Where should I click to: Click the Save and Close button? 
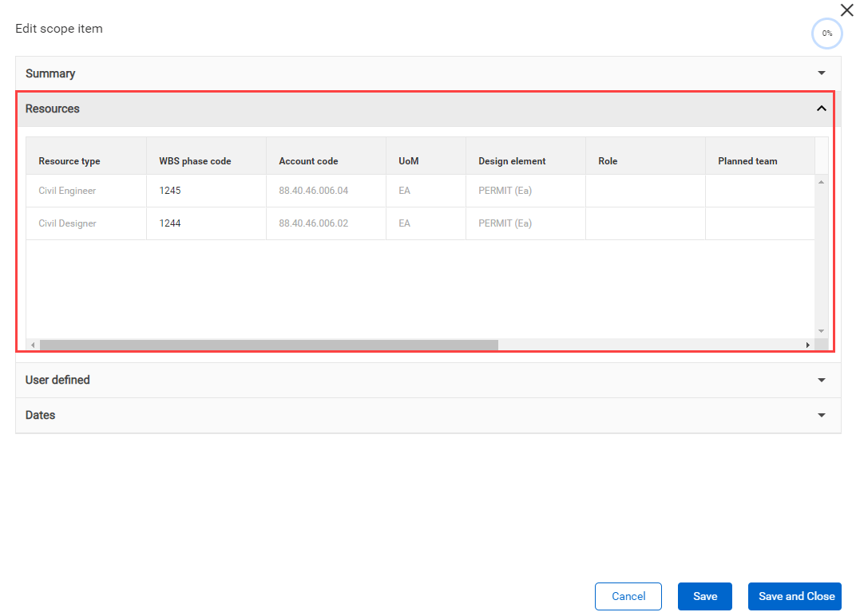(x=795, y=596)
